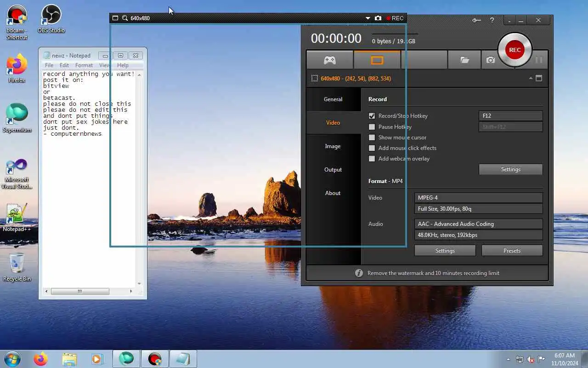This screenshot has width=588, height=368.
Task: Open output folder icon in Bandicam
Action: pos(464,60)
